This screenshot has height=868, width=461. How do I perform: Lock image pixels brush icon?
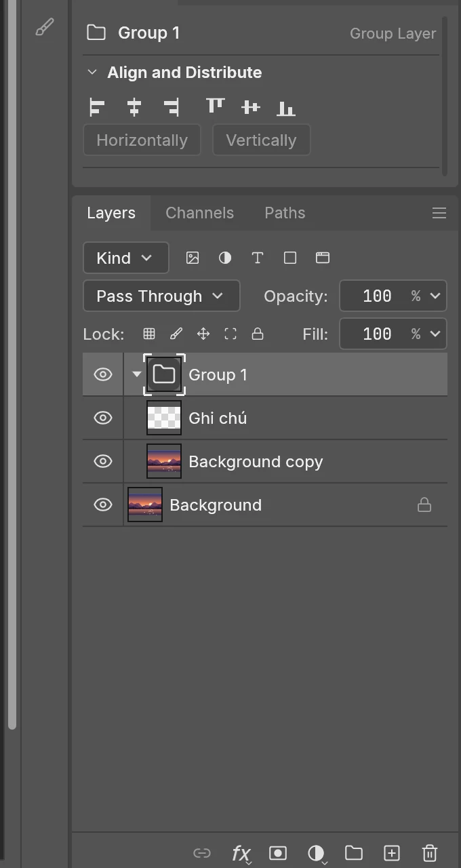[176, 334]
